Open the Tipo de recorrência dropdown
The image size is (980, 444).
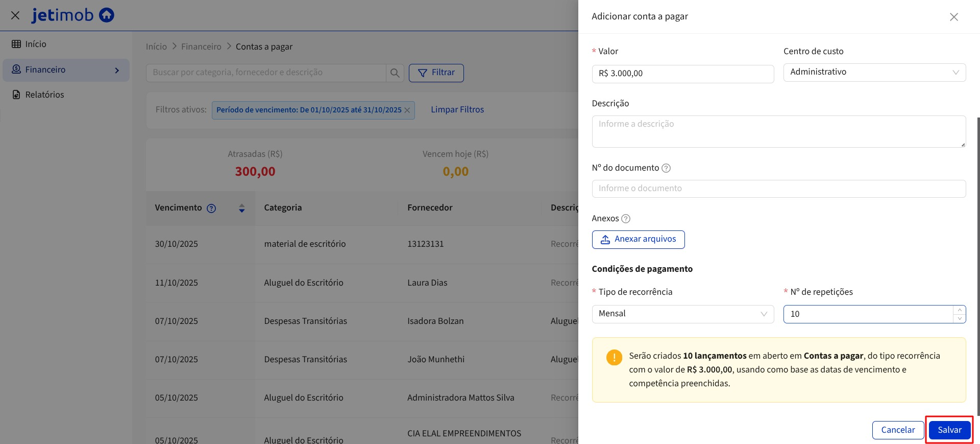682,314
